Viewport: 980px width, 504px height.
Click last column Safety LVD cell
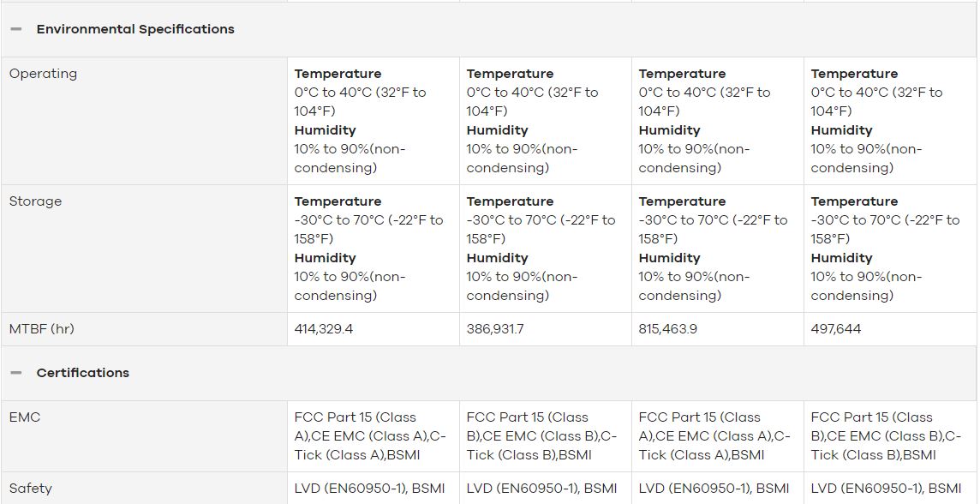click(x=886, y=489)
